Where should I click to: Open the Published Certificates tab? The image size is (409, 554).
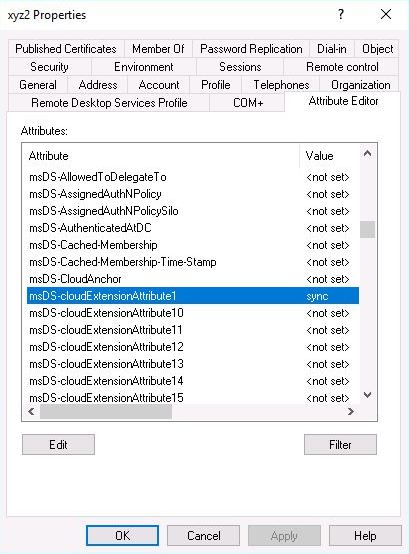tap(66, 49)
